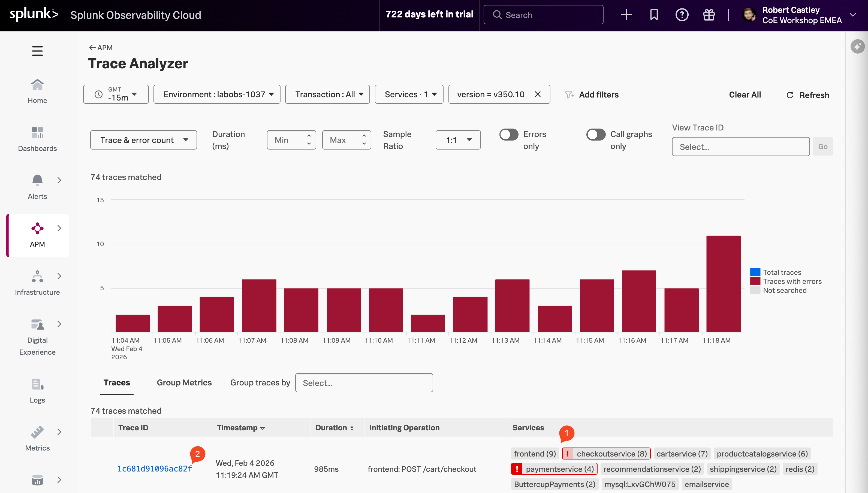This screenshot has height=493, width=868.
Task: Click the gift box what's new icon
Action: pyautogui.click(x=709, y=15)
